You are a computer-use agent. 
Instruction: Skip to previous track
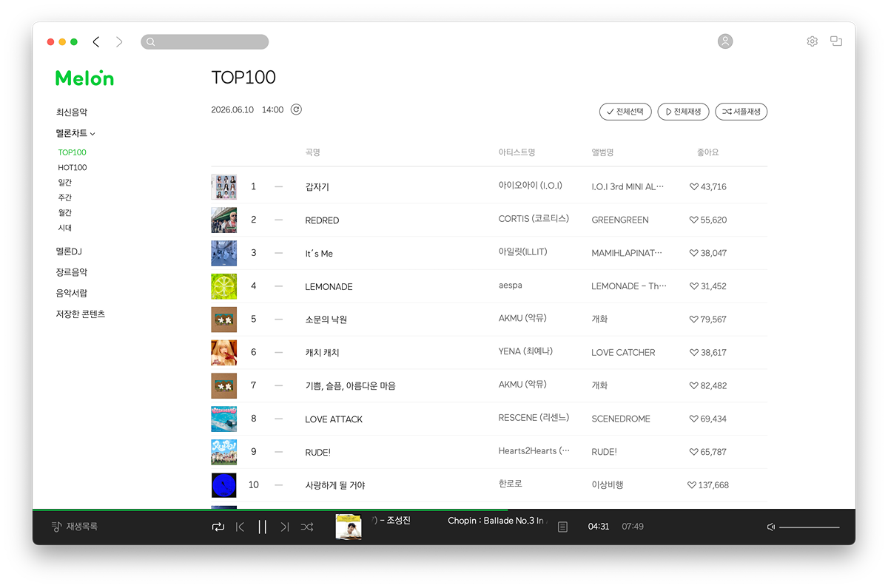(240, 527)
